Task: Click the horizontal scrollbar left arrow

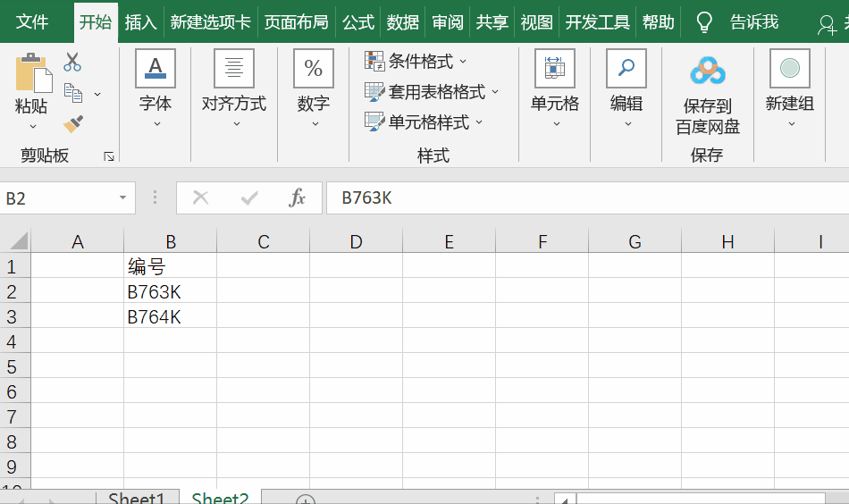Action: (x=565, y=500)
